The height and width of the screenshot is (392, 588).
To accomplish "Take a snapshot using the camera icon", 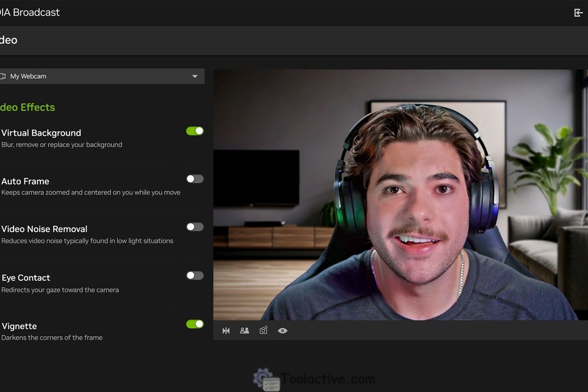I will click(x=263, y=330).
